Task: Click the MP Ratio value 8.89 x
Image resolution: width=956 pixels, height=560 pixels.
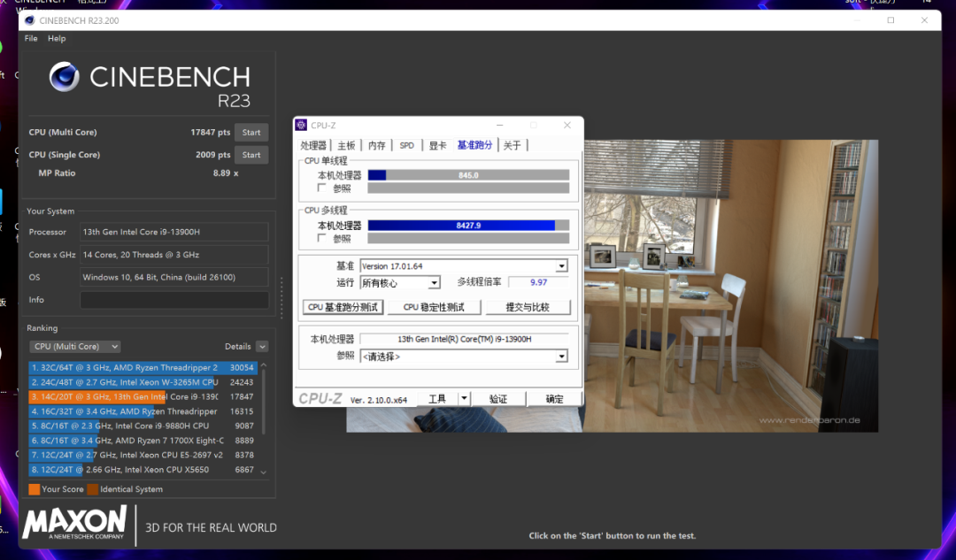Action: (x=226, y=173)
